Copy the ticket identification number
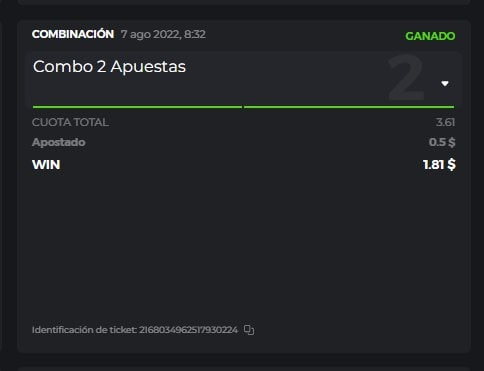The width and height of the screenshot is (484, 371). [x=249, y=330]
